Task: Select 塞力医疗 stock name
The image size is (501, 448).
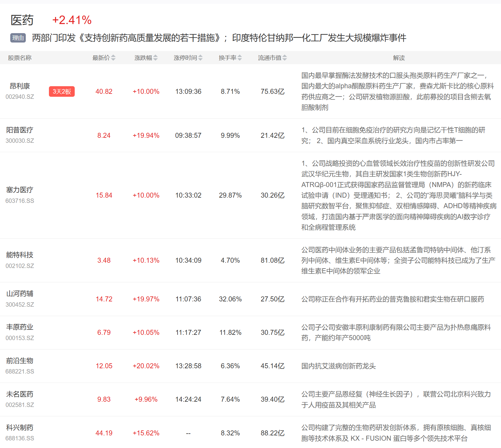Action: click(20, 190)
